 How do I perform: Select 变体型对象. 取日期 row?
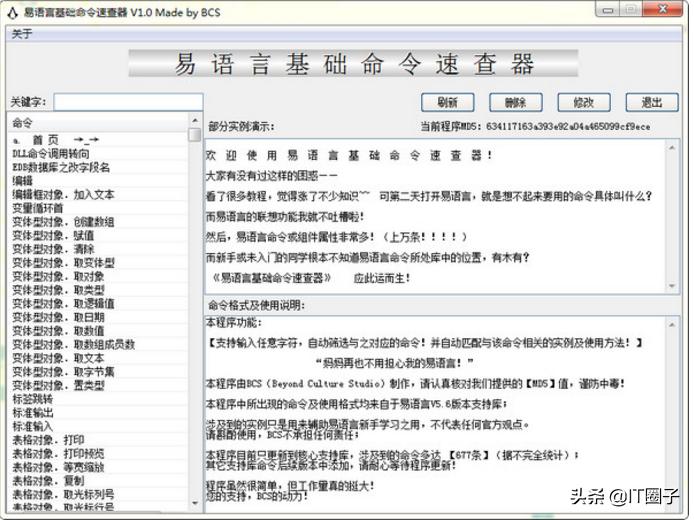(98, 317)
